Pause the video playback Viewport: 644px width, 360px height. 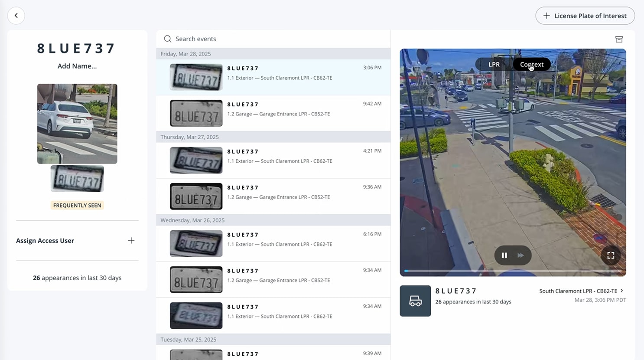(504, 255)
